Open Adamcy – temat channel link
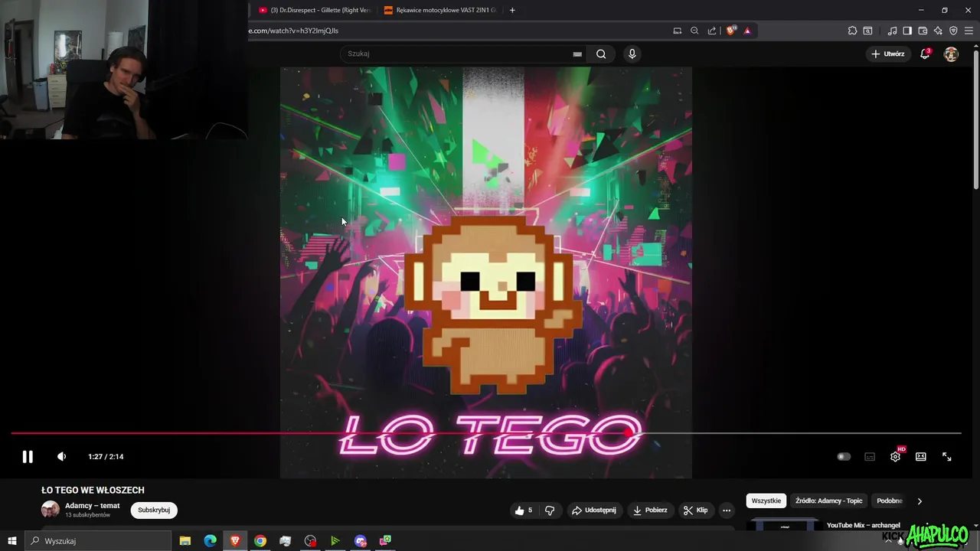 tap(93, 506)
